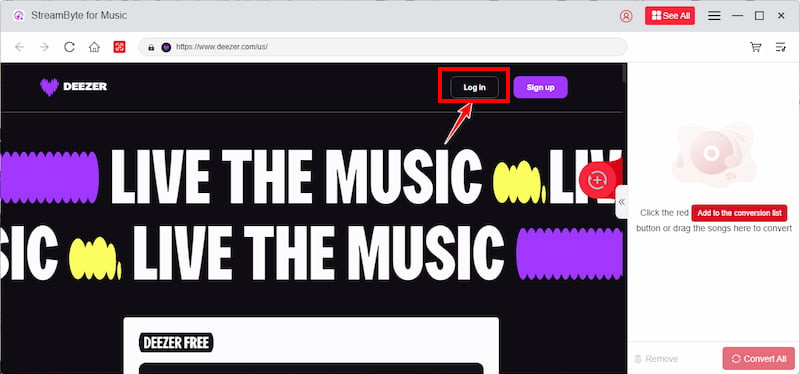The width and height of the screenshot is (800, 374).
Task: Go to the home page icon
Action: 94,47
